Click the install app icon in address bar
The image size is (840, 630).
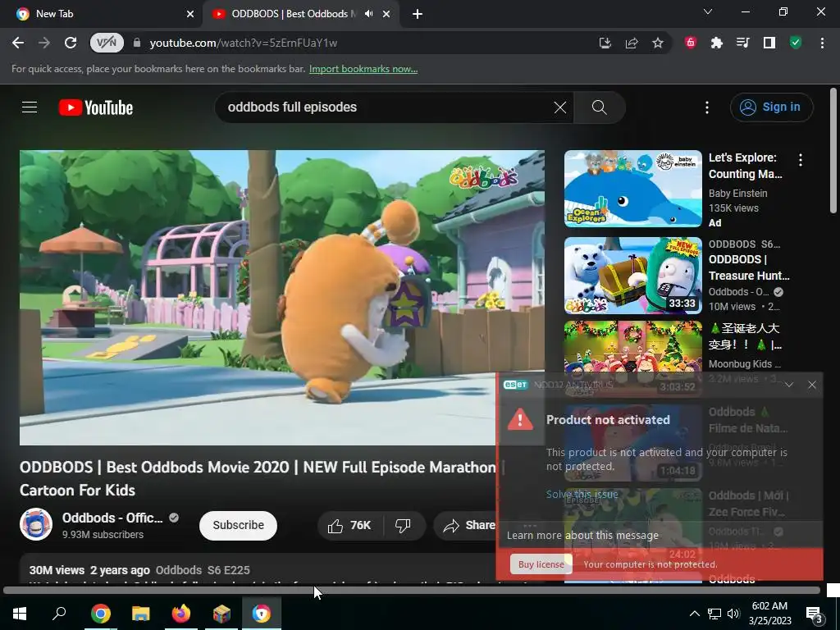coord(605,43)
